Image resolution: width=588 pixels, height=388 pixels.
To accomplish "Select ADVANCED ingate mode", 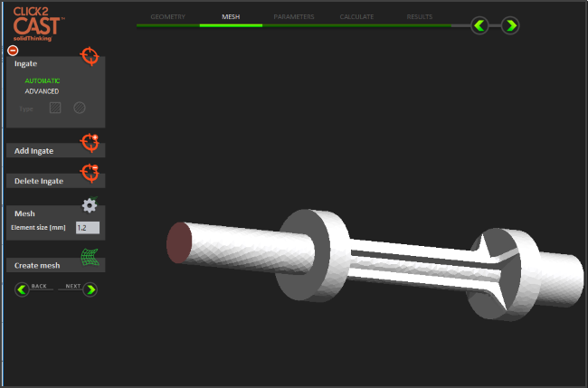I will pyautogui.click(x=42, y=91).
